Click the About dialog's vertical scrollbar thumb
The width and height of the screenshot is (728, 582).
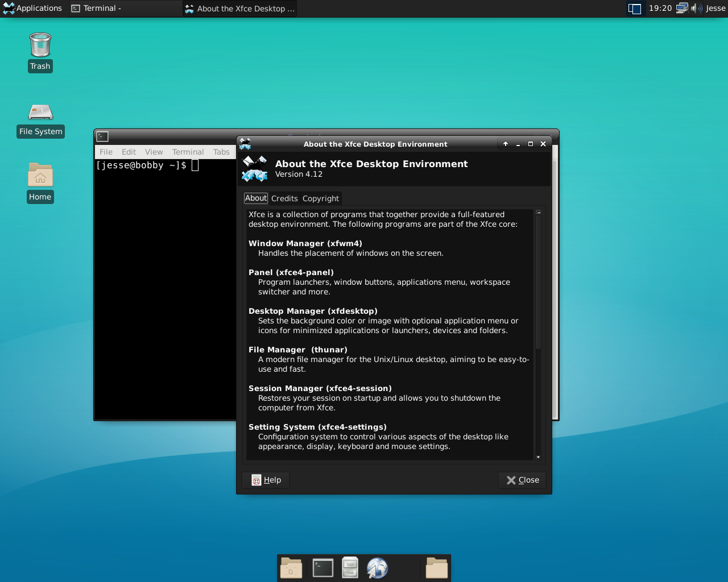click(539, 282)
